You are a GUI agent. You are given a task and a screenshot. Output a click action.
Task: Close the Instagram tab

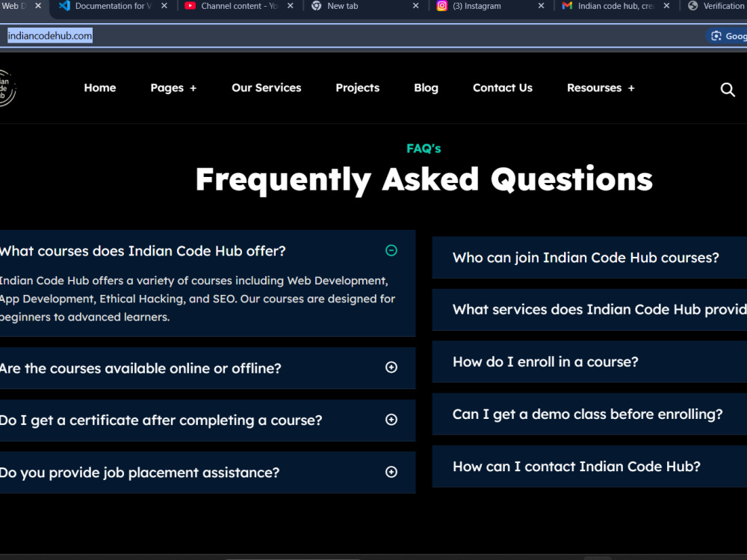click(x=541, y=6)
